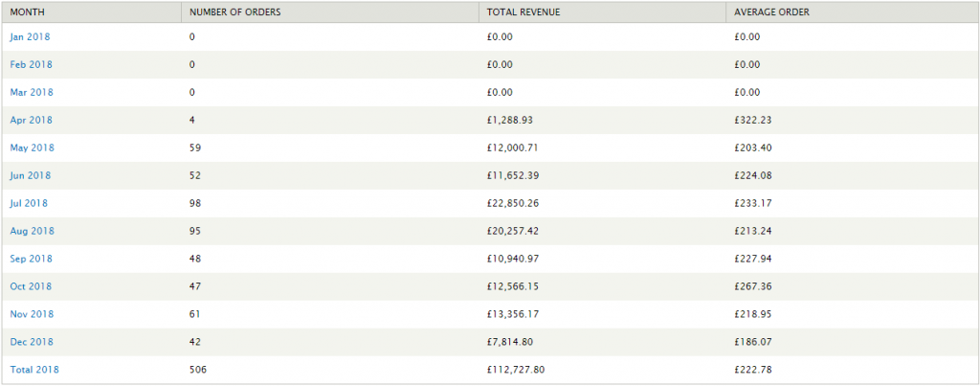View the Dec 2018 link

31,342
